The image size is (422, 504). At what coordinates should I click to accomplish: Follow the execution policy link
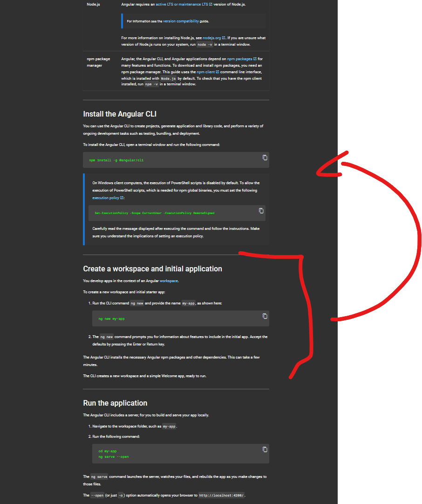(x=108, y=198)
